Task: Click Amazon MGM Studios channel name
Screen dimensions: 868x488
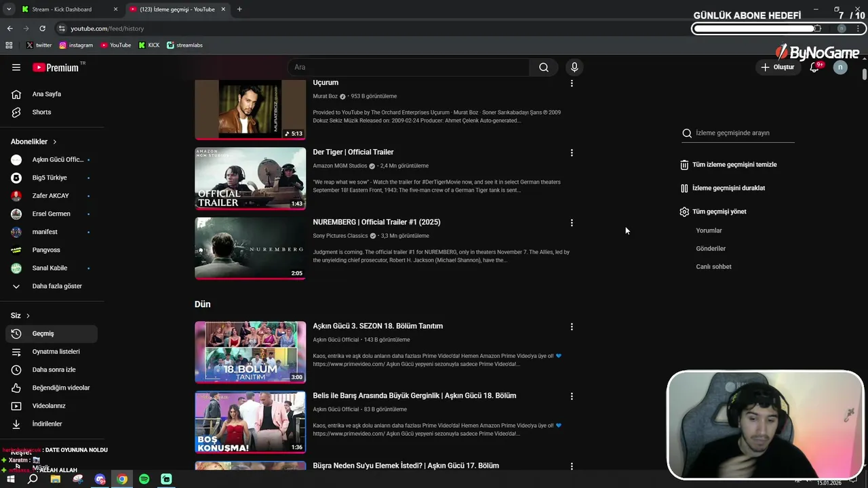Action: coord(340,166)
